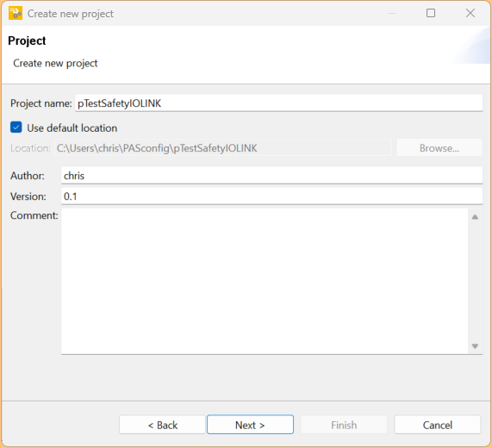This screenshot has height=448, width=492.
Task: Click the Comment scrollbar track
Action: click(x=475, y=281)
